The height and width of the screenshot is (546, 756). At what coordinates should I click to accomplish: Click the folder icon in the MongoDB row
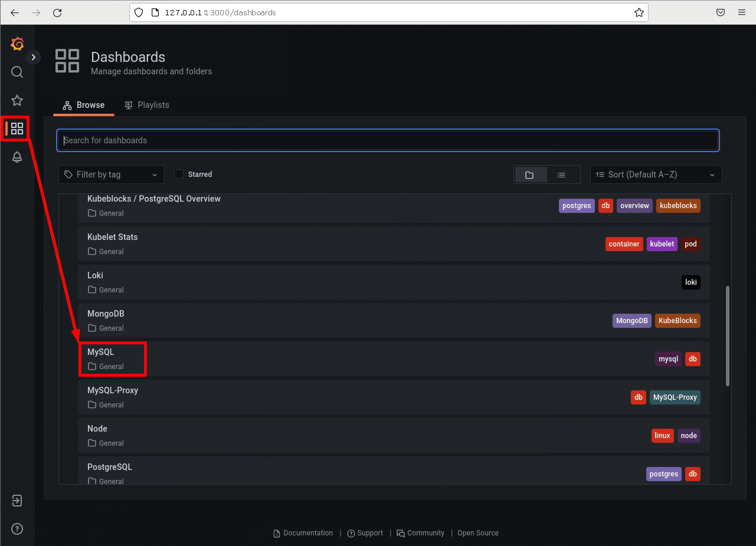[91, 328]
